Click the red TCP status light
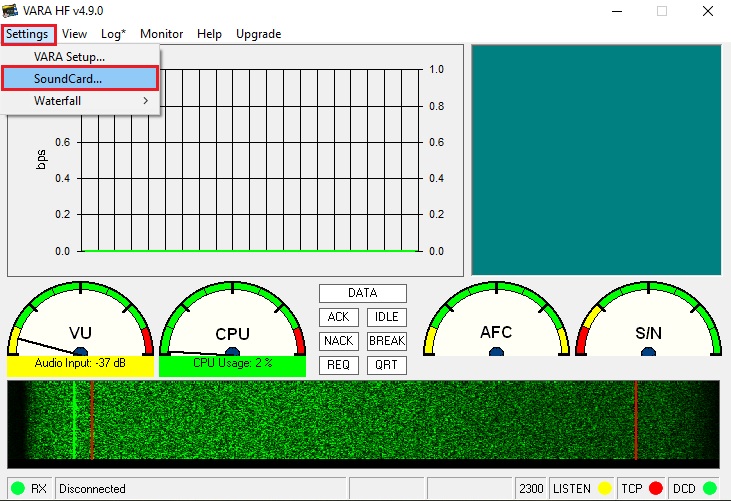This screenshot has height=501, width=731. [x=656, y=489]
